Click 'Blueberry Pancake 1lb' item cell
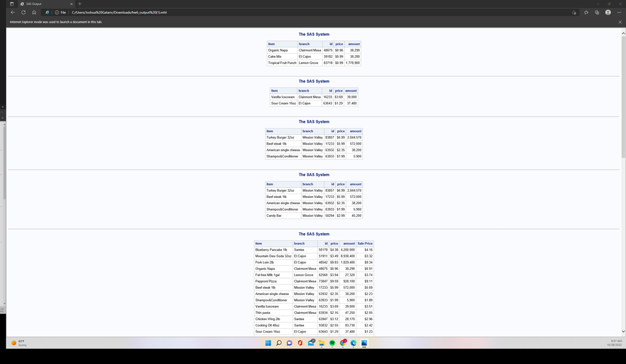This screenshot has width=626, height=364. pos(271,250)
